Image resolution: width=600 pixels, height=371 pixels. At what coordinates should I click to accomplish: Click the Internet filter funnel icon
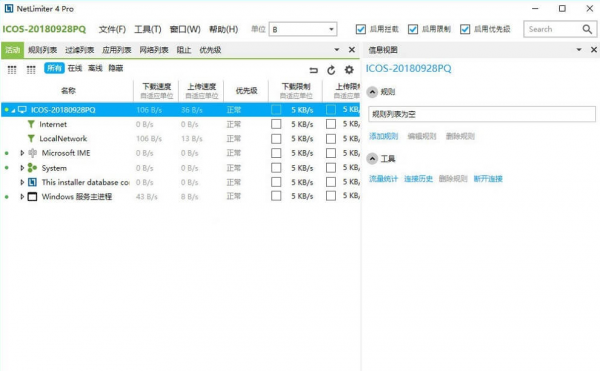click(x=31, y=124)
